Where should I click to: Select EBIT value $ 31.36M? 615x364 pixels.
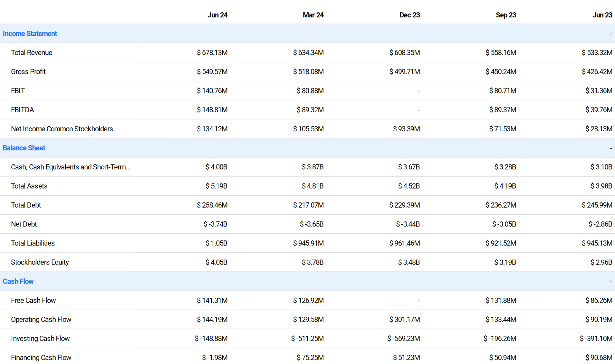tap(599, 91)
